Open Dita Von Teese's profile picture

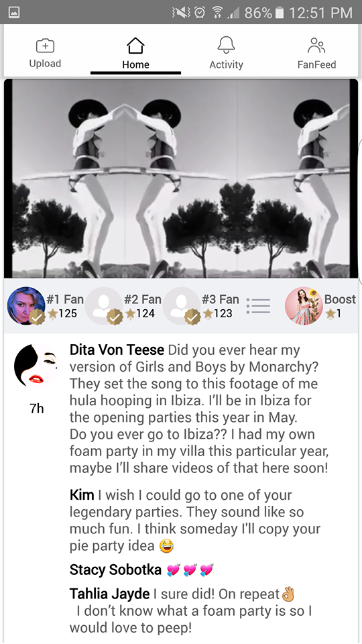pyautogui.click(x=36, y=366)
